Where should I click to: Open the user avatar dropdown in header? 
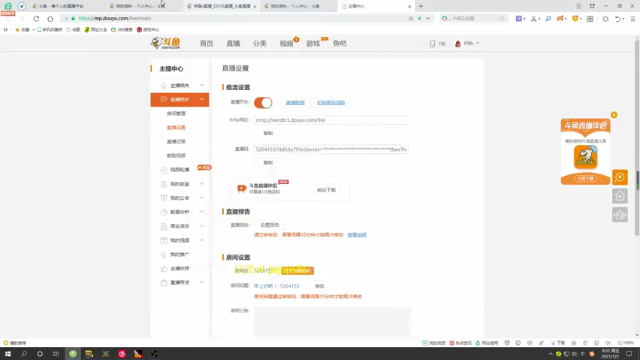[467, 43]
